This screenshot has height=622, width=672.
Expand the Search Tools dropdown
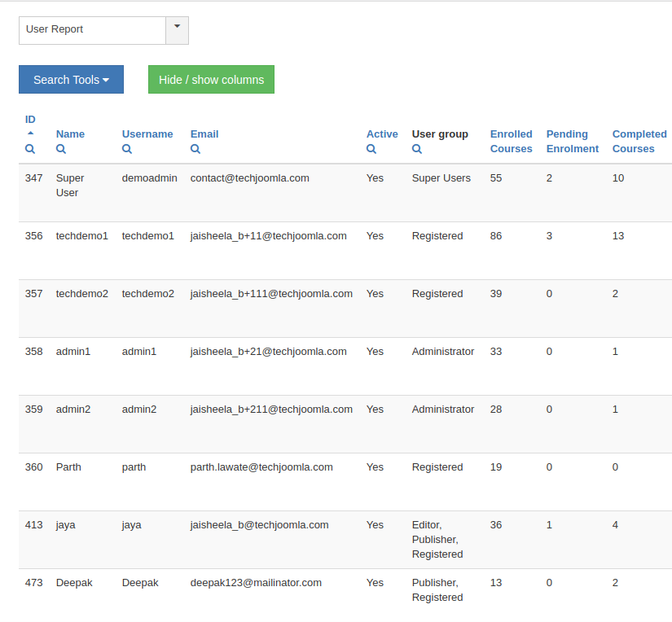click(71, 80)
